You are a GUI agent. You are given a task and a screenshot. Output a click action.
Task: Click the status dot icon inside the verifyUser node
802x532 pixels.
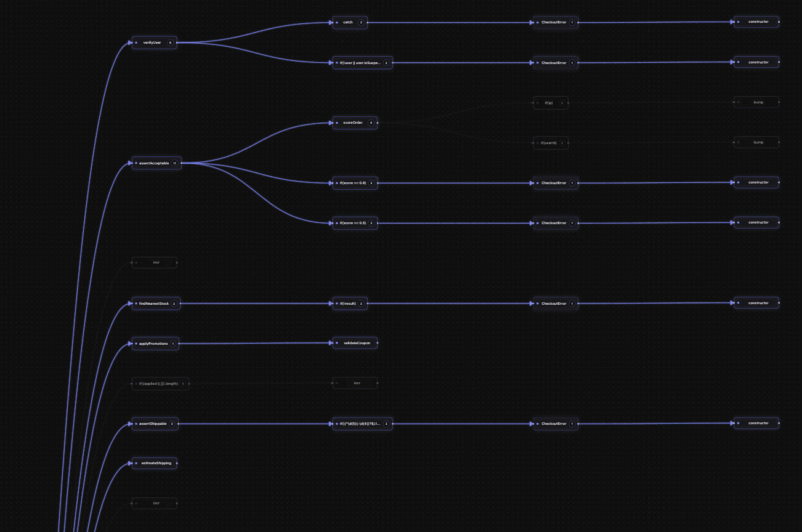tap(136, 42)
